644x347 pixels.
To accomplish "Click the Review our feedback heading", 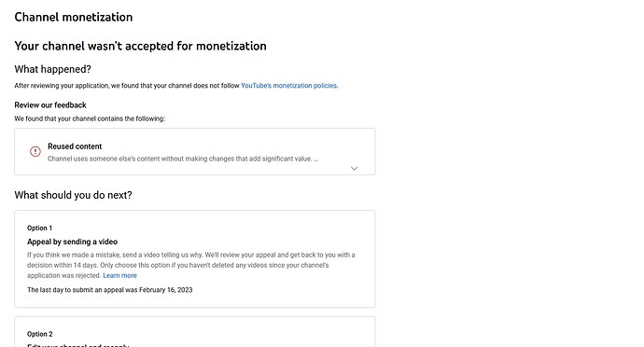I will (x=50, y=104).
